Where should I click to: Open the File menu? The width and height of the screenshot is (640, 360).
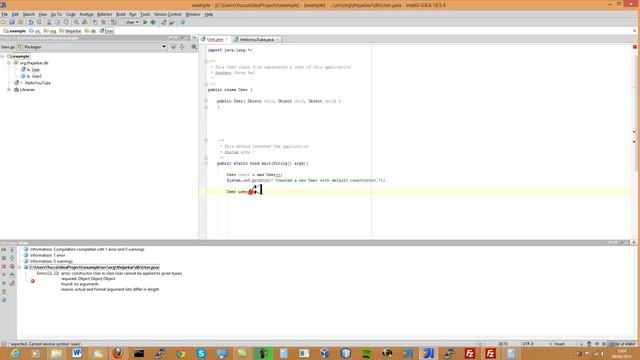4,14
